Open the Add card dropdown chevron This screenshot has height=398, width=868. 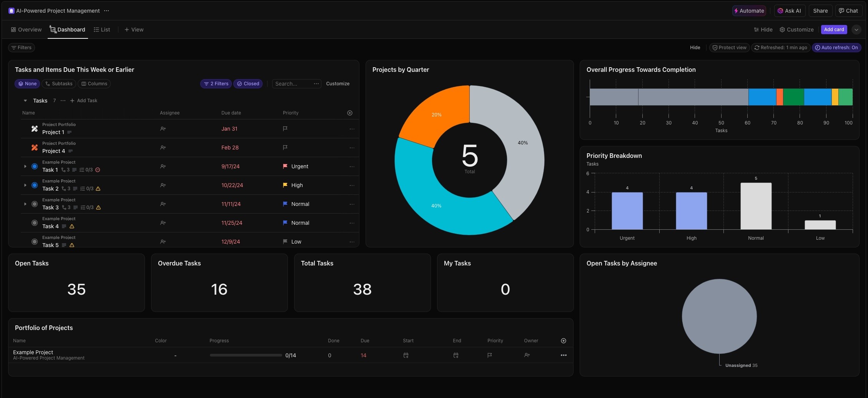click(856, 29)
